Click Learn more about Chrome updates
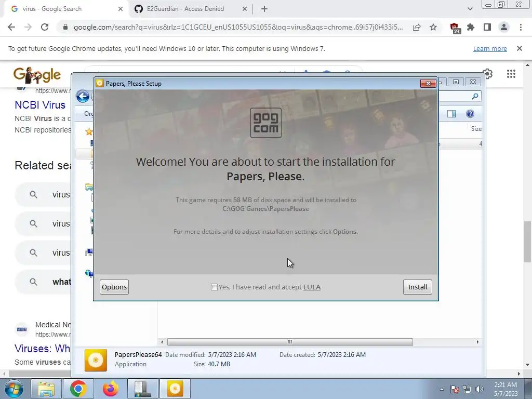The image size is (532, 399). [x=490, y=48]
